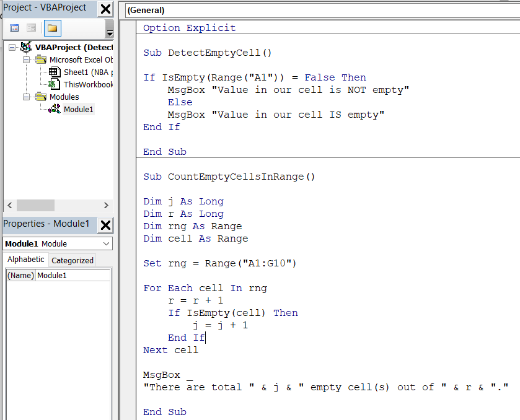This screenshot has height=420, width=520.
Task: Select the Alphabetic tab in Properties
Action: pyautogui.click(x=25, y=260)
